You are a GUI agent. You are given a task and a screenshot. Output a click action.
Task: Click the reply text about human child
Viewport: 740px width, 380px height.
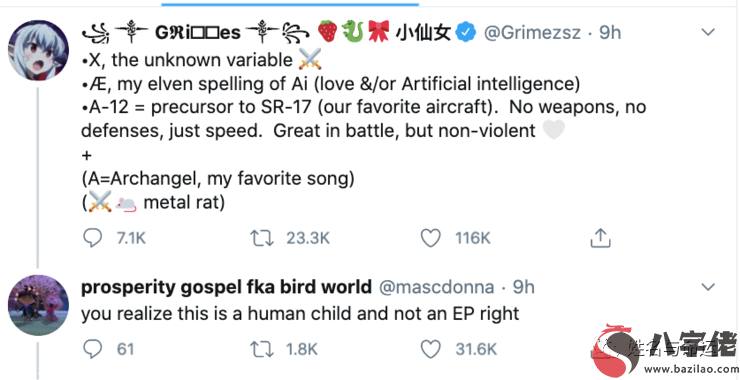(x=300, y=314)
